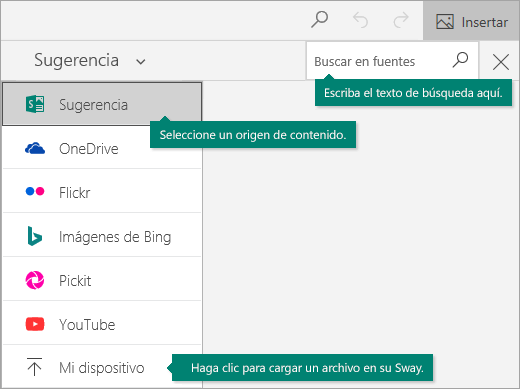Click the OneDrive cloud icon

[x=35, y=148]
